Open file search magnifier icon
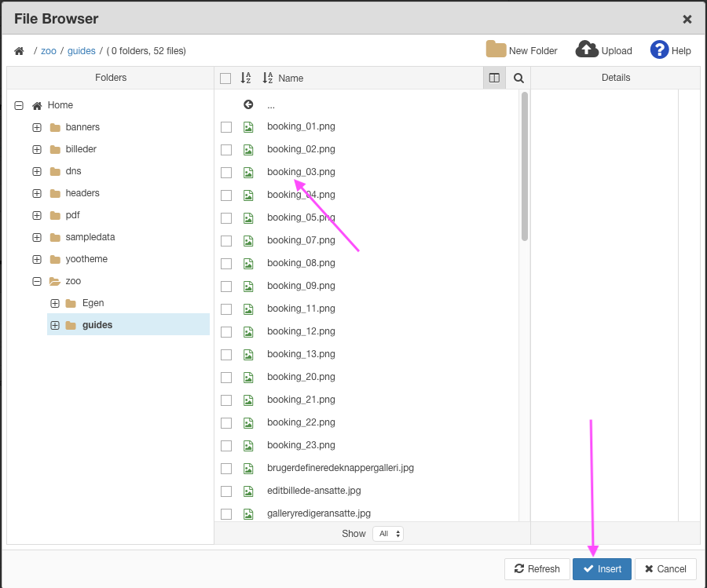Image resolution: width=707 pixels, height=588 pixels. click(x=518, y=78)
